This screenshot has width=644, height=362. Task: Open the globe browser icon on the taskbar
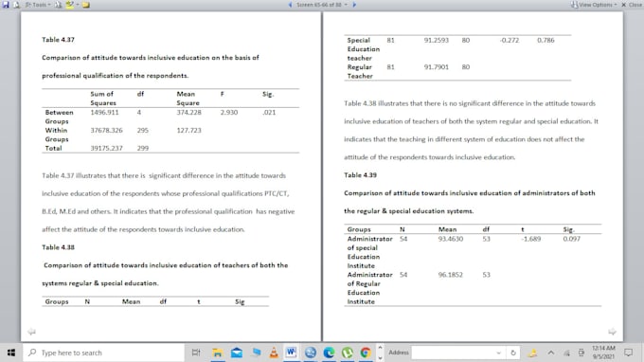click(311, 353)
